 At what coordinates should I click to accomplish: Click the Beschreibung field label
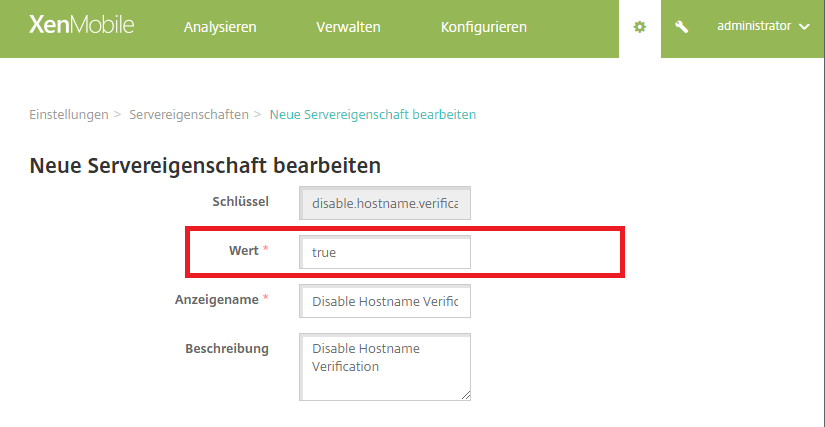(x=227, y=348)
